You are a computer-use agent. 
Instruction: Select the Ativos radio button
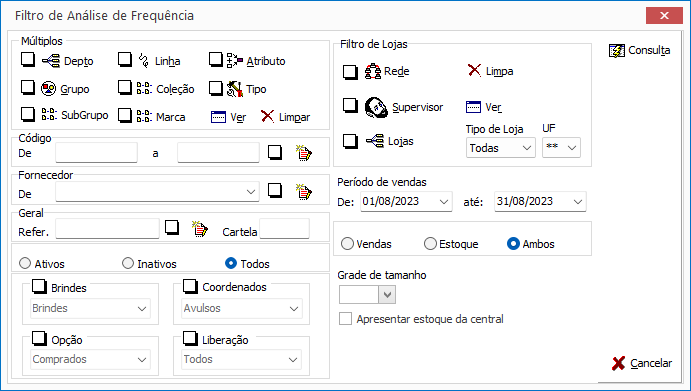click(x=25, y=264)
